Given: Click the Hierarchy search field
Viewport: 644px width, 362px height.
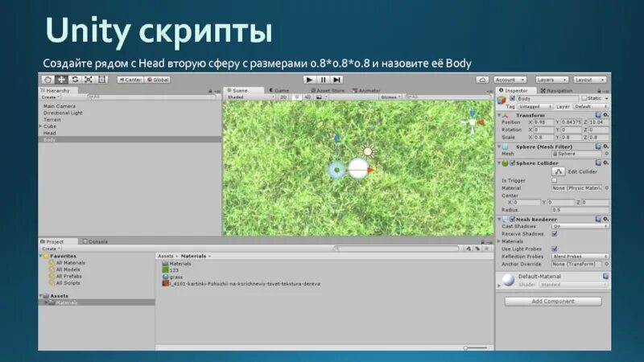Looking at the screenshot, I should (152, 97).
